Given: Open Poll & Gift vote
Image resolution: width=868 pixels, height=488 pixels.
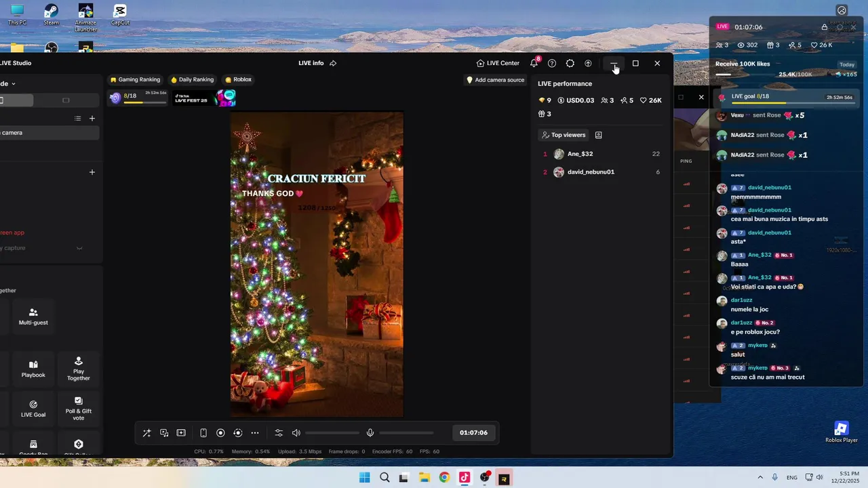Looking at the screenshot, I should pos(79,409).
